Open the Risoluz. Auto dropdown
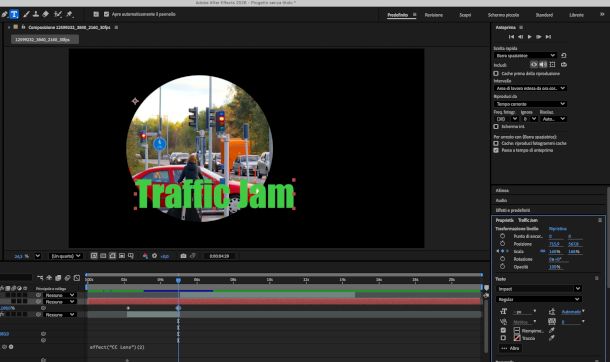The height and width of the screenshot is (362, 610). point(553,119)
